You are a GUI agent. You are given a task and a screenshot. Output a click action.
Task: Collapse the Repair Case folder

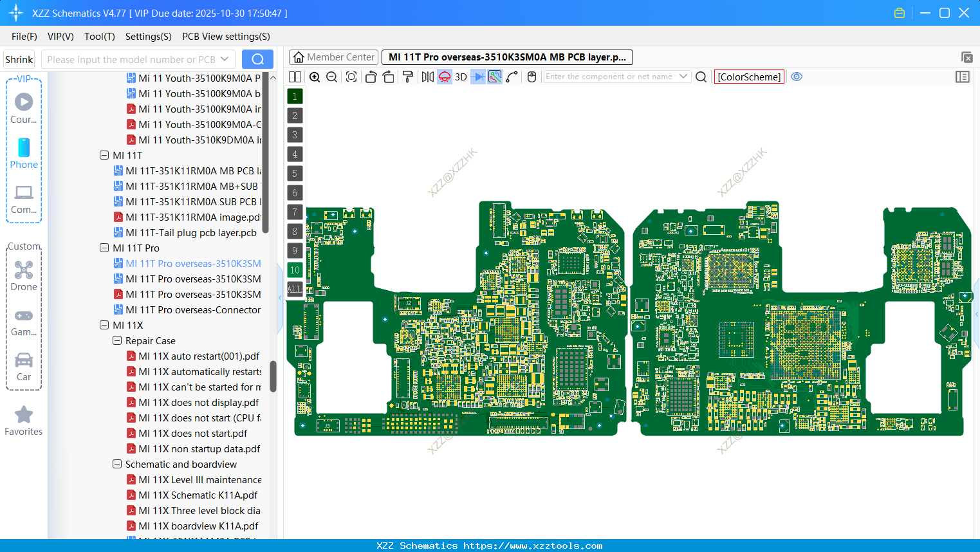tap(117, 340)
